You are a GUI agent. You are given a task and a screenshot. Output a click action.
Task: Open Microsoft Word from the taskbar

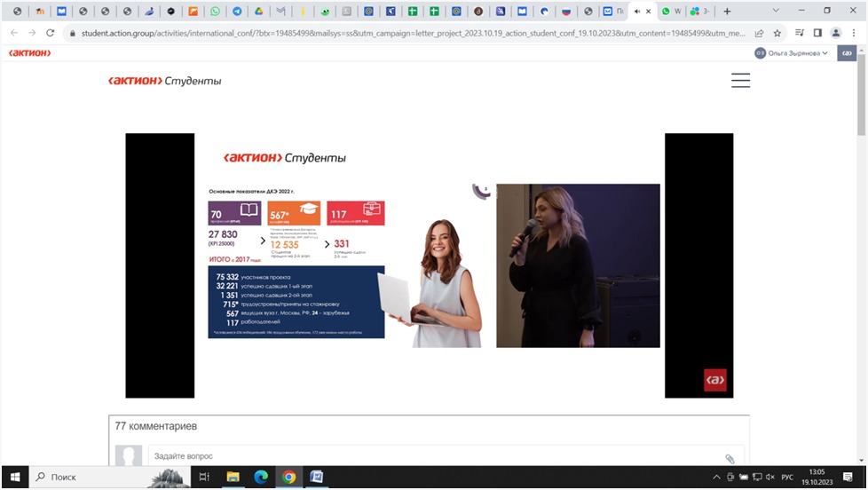click(x=316, y=478)
